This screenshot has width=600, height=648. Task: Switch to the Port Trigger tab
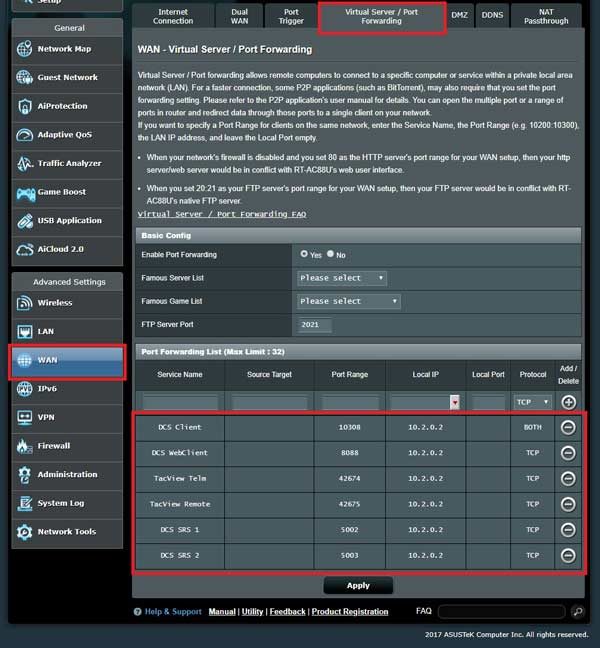pyautogui.click(x=291, y=15)
